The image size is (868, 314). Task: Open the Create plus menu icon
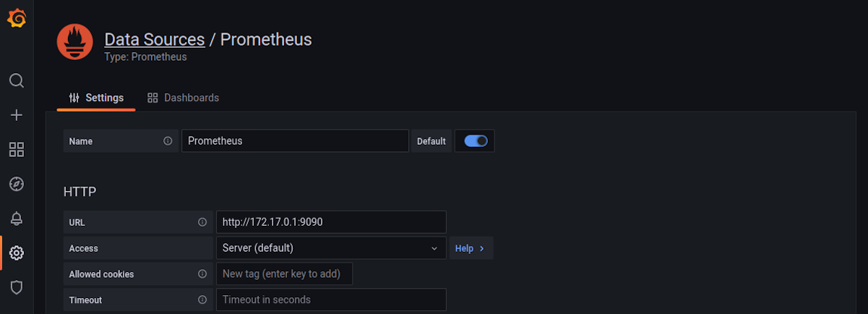pos(17,115)
